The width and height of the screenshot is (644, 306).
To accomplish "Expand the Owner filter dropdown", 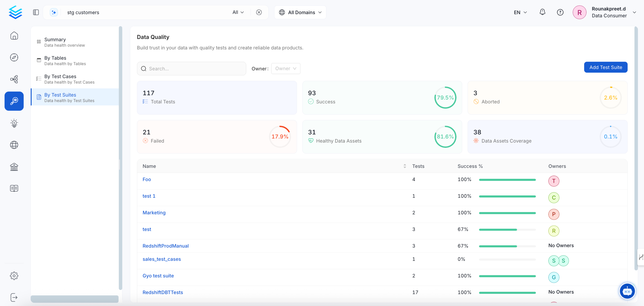I will pos(286,68).
